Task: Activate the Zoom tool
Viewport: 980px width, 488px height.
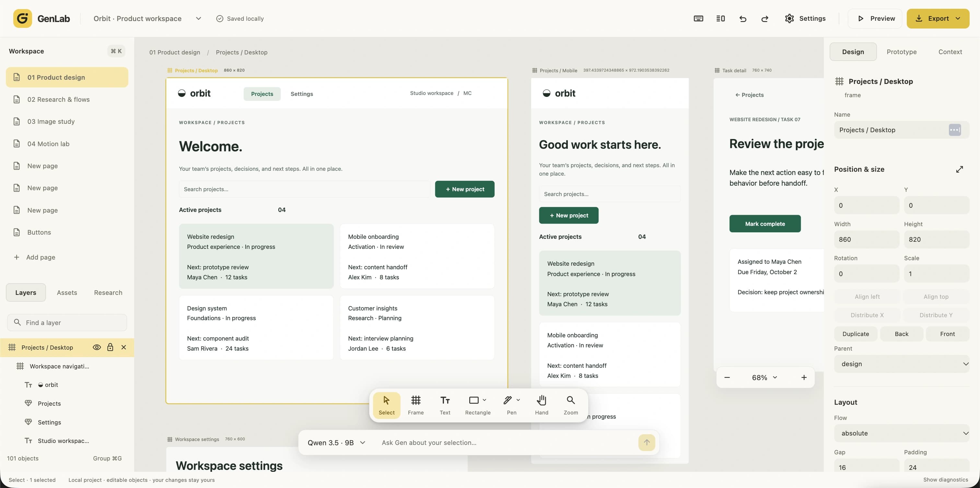Action: point(571,405)
